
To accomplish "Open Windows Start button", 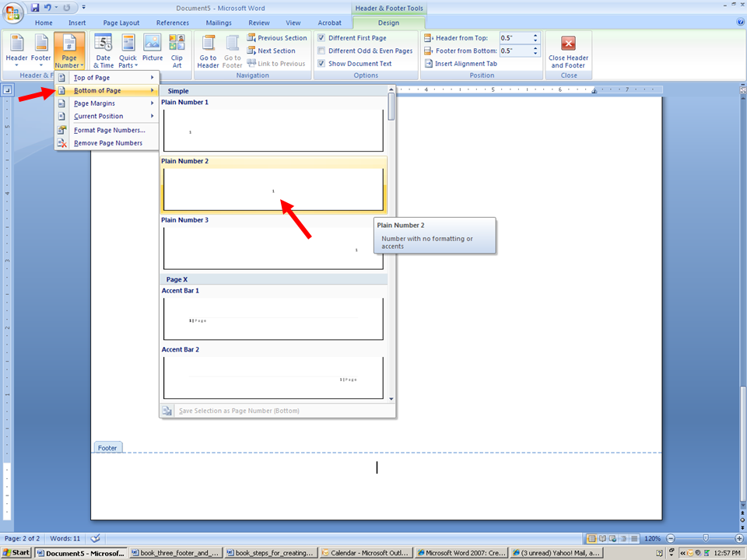I will 16,553.
